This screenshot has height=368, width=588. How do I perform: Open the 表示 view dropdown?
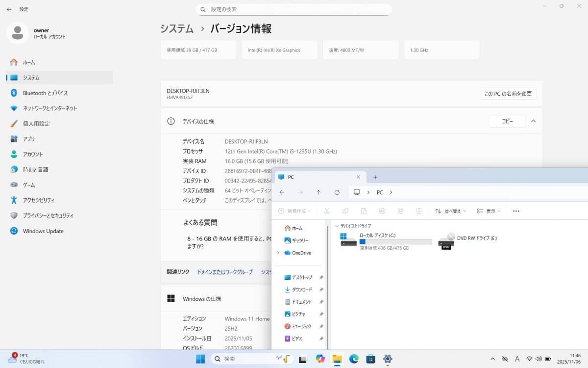[489, 211]
